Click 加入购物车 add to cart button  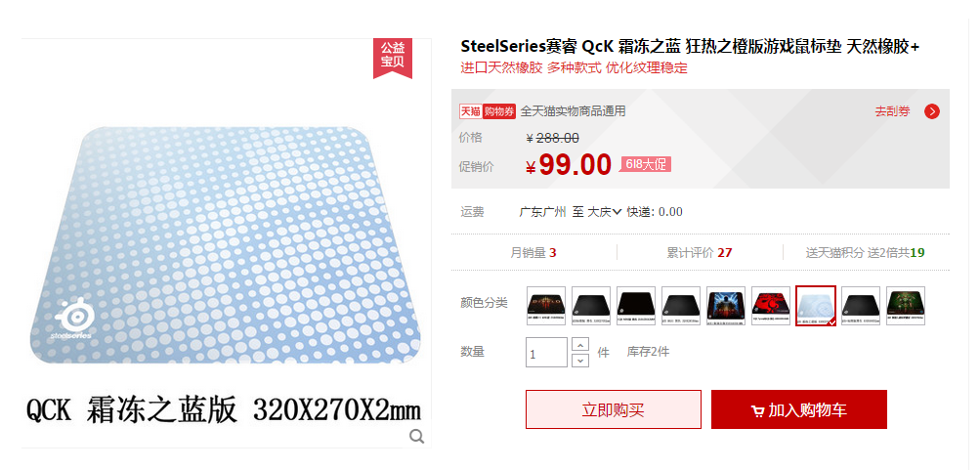798,409
